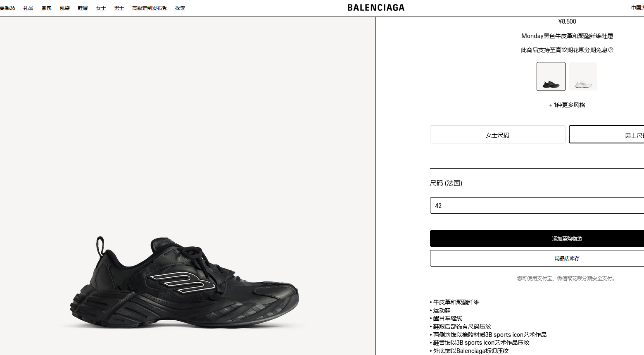This screenshot has height=355, width=644.
Task: Open the 礼品 menu item
Action: point(28,8)
